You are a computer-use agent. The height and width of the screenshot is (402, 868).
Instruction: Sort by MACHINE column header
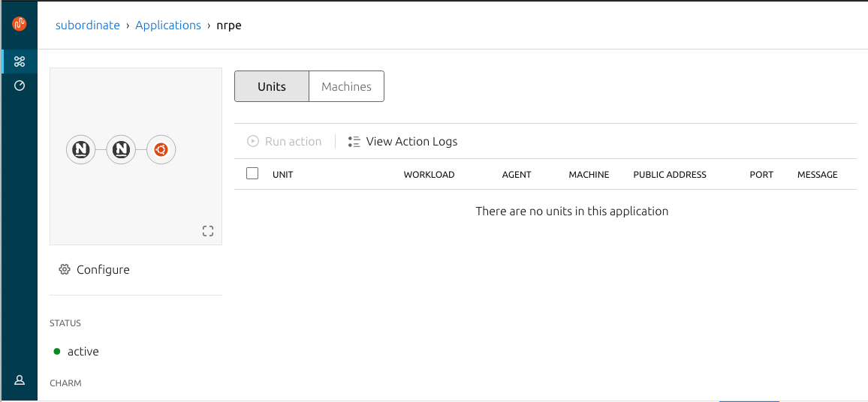pos(589,175)
